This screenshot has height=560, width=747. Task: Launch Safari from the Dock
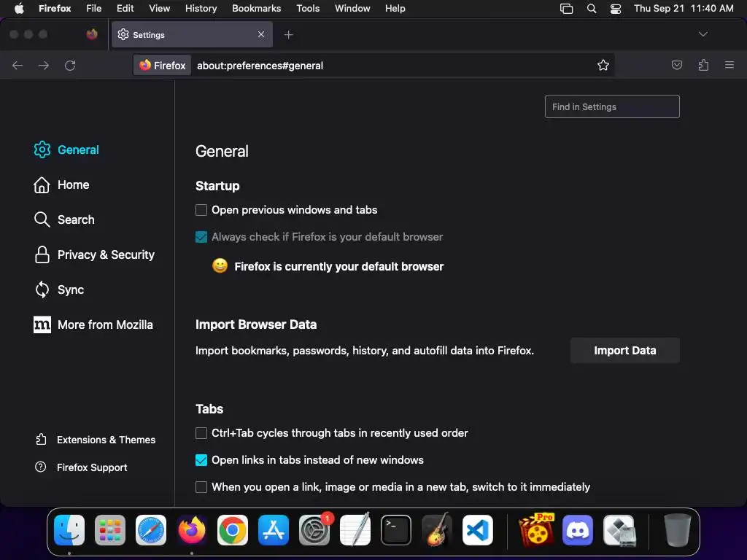(x=151, y=530)
